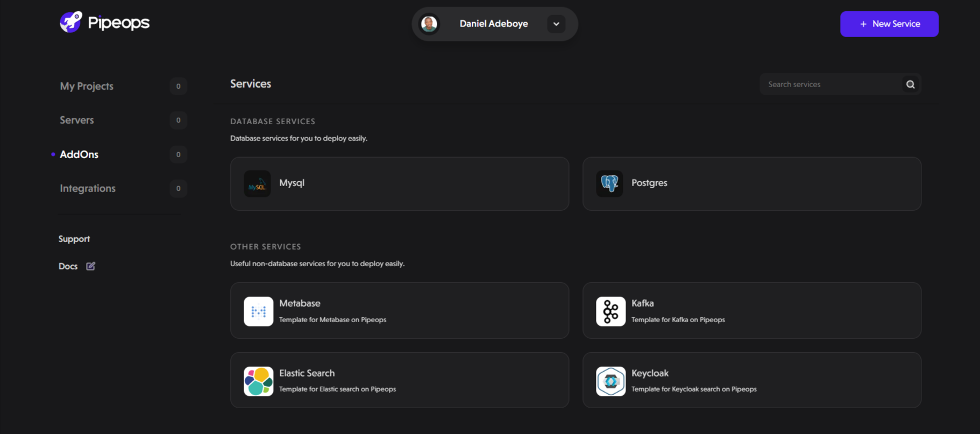980x434 pixels.
Task: Click the Servers count badge
Action: tap(178, 120)
